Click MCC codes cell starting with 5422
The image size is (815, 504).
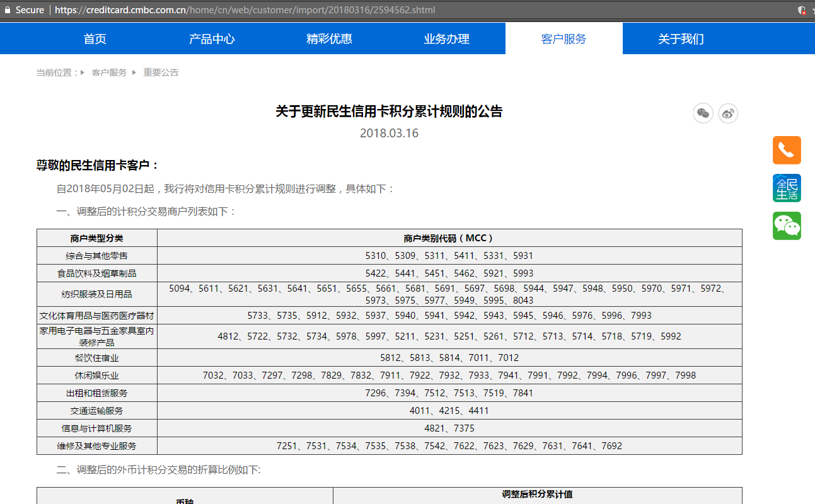coord(449,273)
